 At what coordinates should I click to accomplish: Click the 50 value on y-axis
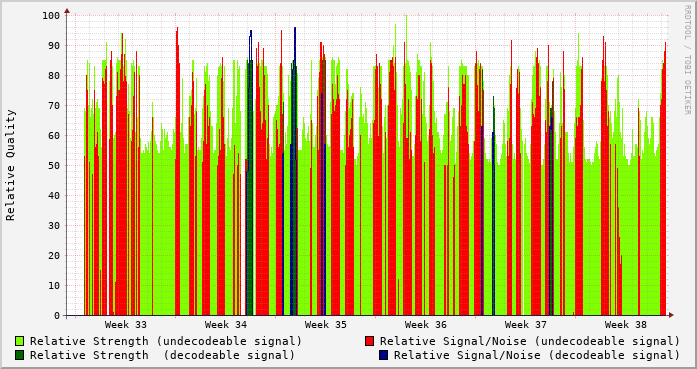click(x=54, y=165)
